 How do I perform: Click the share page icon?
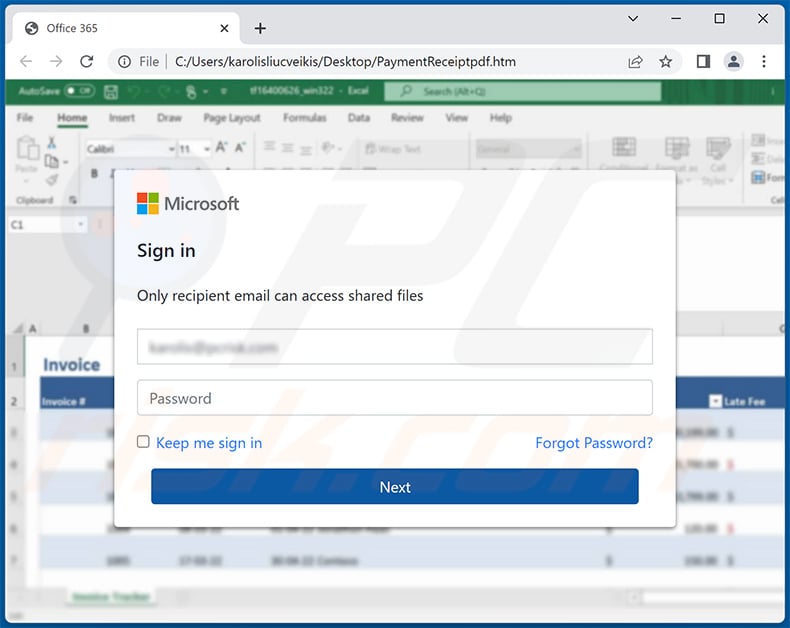635,61
